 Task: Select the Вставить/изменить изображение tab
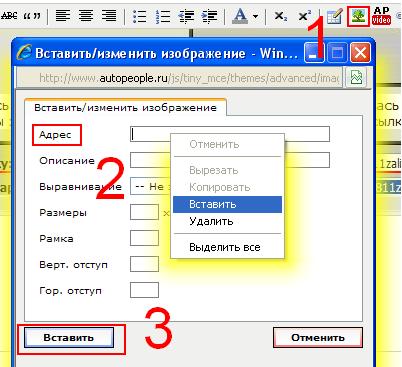tap(125, 107)
